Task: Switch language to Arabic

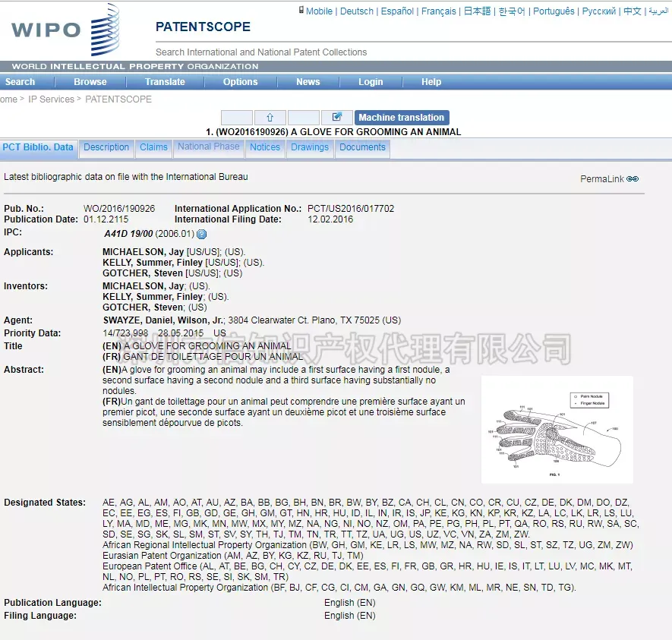Action: point(659,11)
